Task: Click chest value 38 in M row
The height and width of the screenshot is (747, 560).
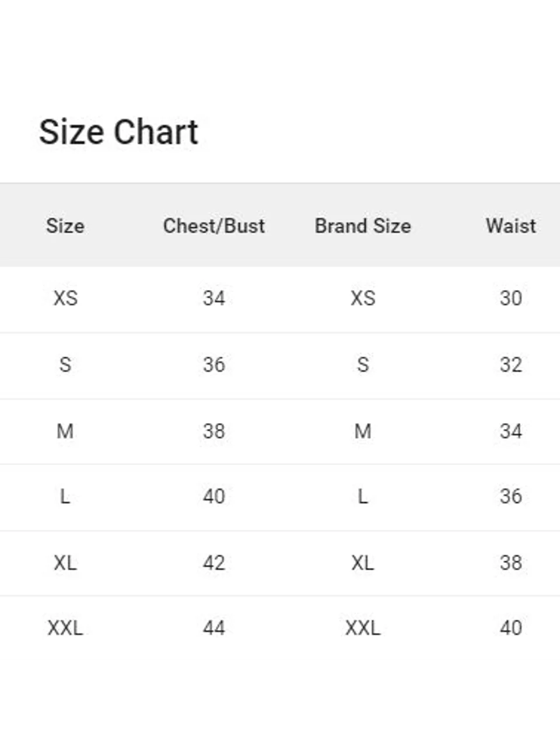Action: (x=214, y=431)
